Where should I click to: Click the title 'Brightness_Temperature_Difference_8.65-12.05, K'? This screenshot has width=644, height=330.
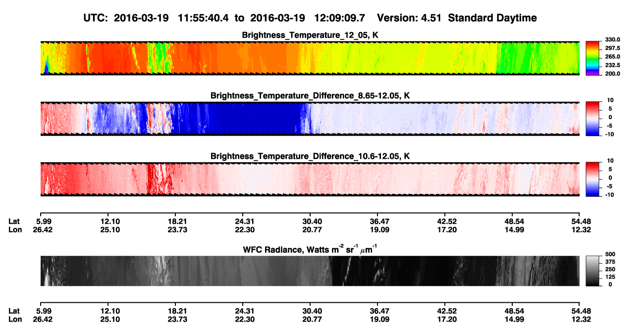tap(310, 95)
